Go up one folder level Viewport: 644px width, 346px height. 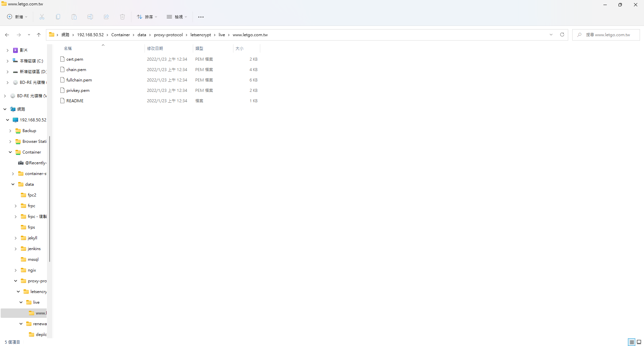[39, 35]
